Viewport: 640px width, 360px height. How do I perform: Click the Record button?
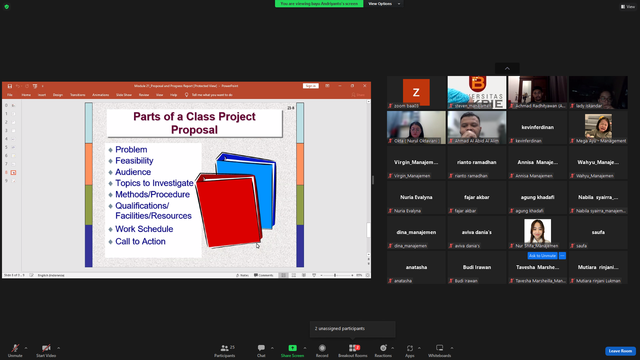tap(322, 350)
